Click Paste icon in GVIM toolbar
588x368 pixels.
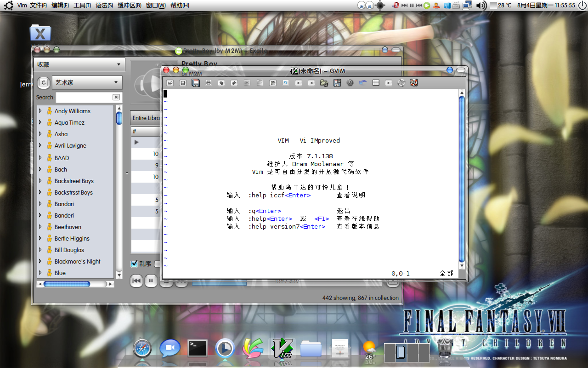tap(273, 83)
